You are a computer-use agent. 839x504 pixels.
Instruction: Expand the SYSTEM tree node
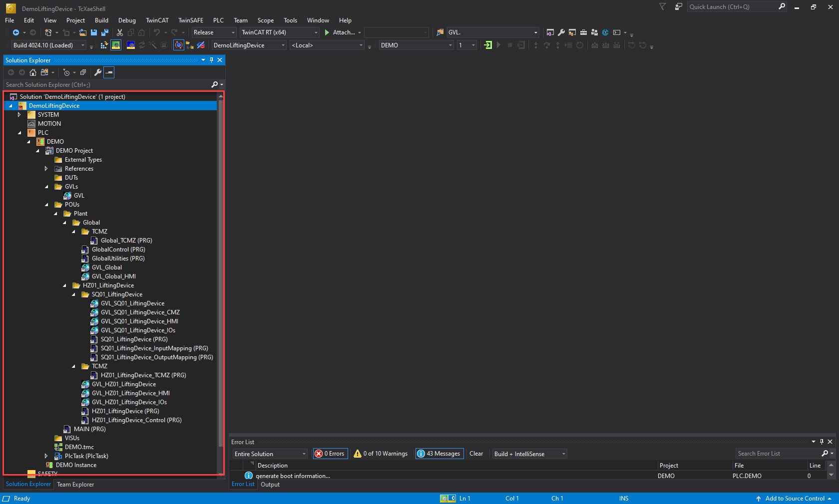[x=19, y=115]
